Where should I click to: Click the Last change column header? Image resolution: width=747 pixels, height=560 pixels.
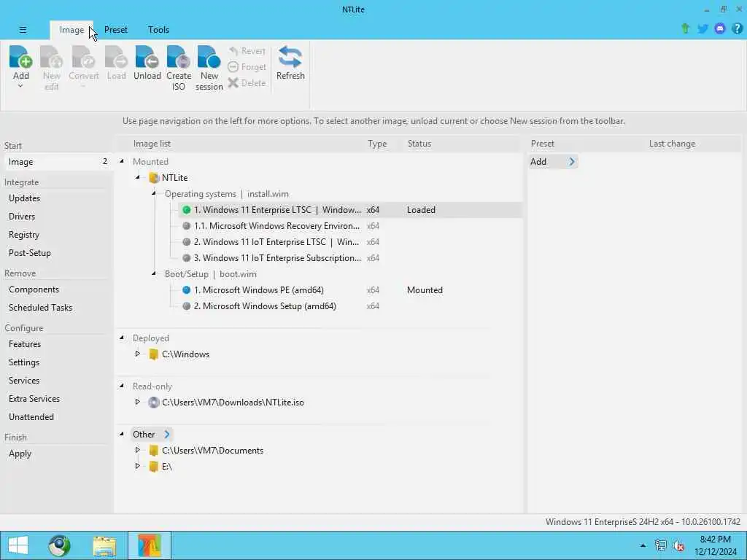(x=672, y=144)
